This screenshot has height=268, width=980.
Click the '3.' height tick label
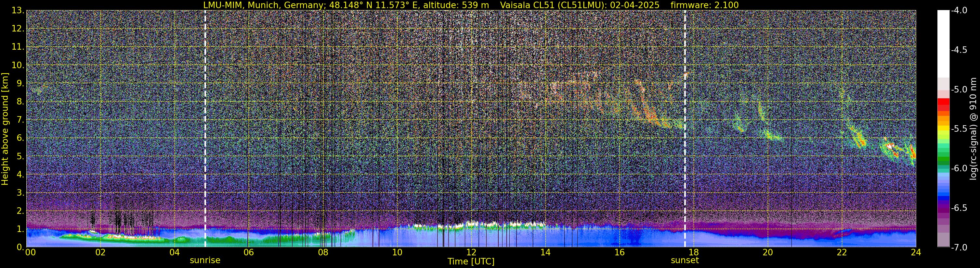pos(20,193)
